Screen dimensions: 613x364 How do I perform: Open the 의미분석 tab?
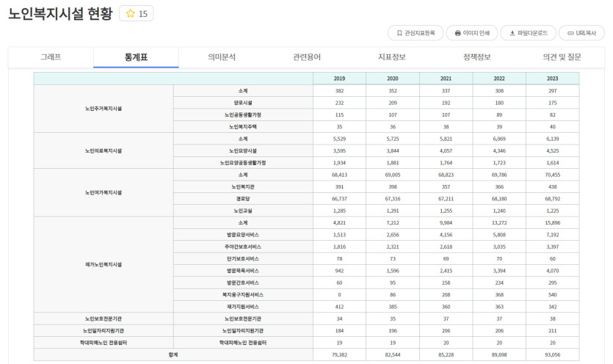pyautogui.click(x=222, y=57)
